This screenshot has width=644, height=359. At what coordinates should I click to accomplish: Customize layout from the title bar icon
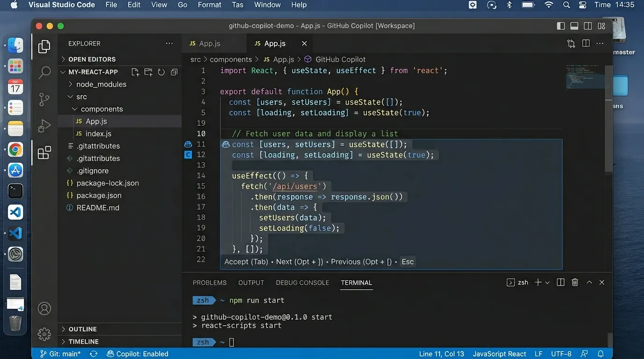click(602, 26)
